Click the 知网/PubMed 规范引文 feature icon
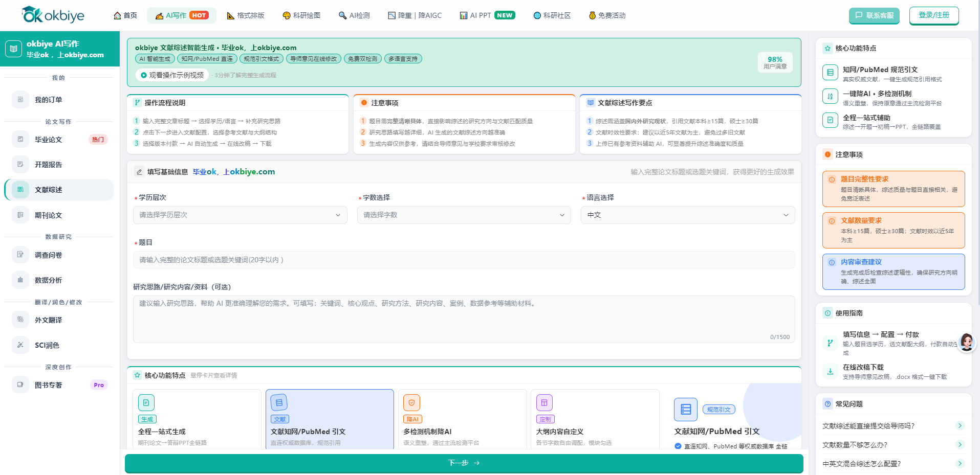This screenshot has width=980, height=475. 830,73
